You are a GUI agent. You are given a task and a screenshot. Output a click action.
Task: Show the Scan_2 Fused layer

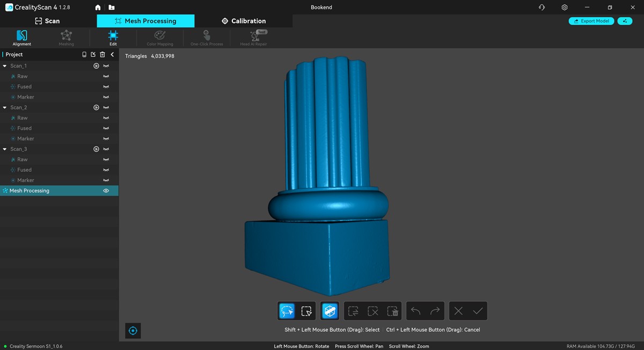click(x=106, y=128)
